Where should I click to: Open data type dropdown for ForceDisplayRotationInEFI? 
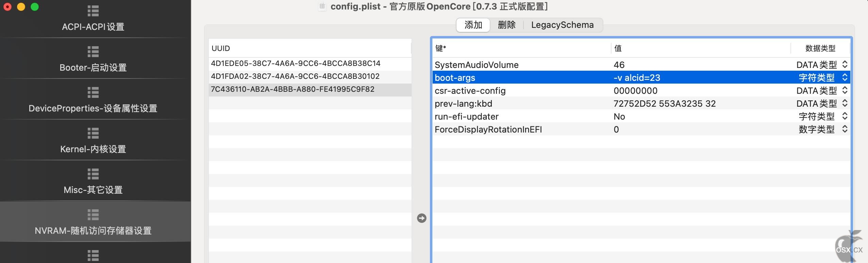(845, 129)
